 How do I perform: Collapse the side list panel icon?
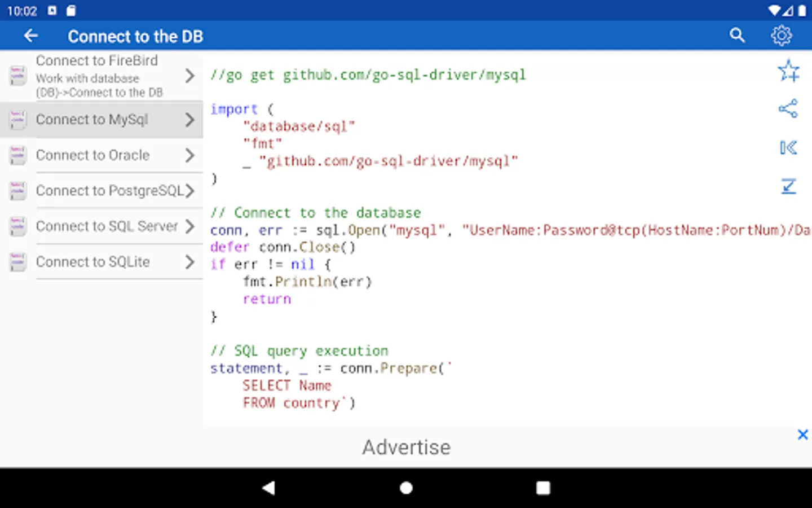coord(788,147)
